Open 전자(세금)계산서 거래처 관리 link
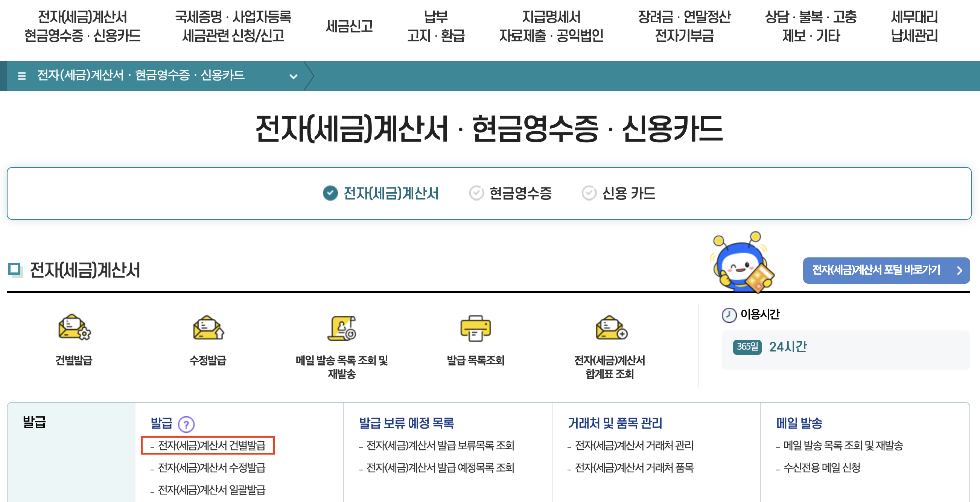This screenshot has width=980, height=502. click(634, 445)
